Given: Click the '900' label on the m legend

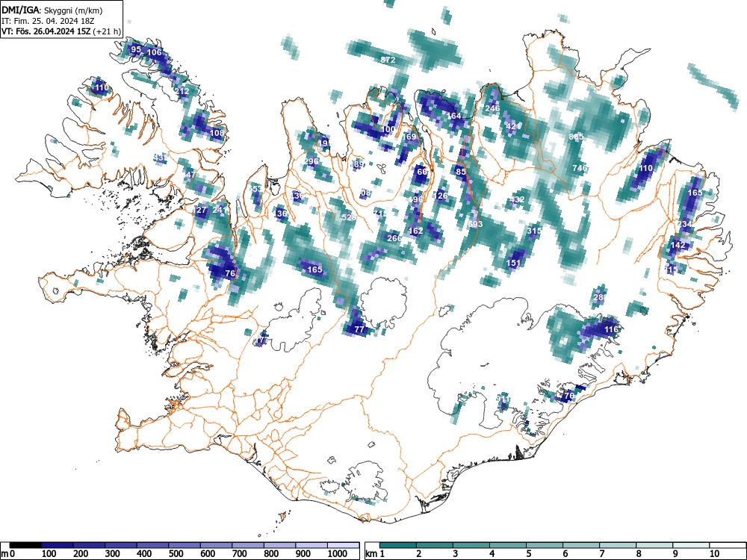Looking at the screenshot, I should point(303,554).
